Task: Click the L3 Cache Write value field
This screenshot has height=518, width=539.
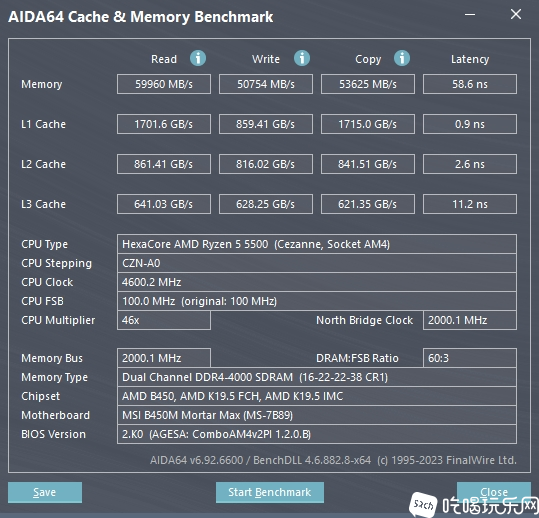Action: [266, 204]
